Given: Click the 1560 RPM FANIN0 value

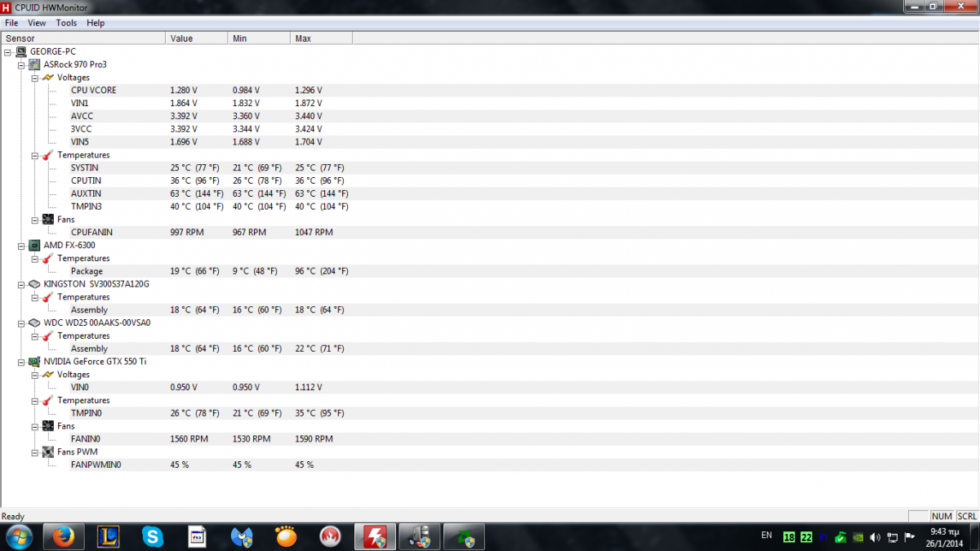Looking at the screenshot, I should (x=189, y=439).
